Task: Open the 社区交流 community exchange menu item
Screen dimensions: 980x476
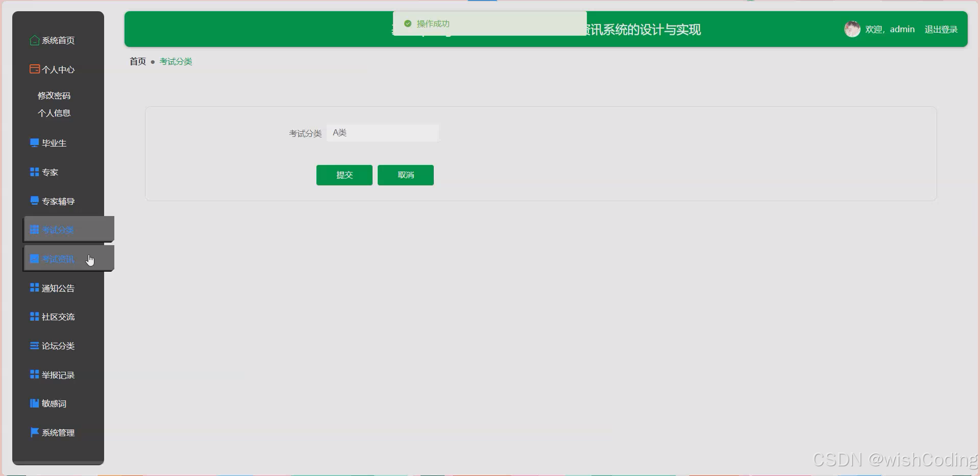Action: click(x=58, y=317)
